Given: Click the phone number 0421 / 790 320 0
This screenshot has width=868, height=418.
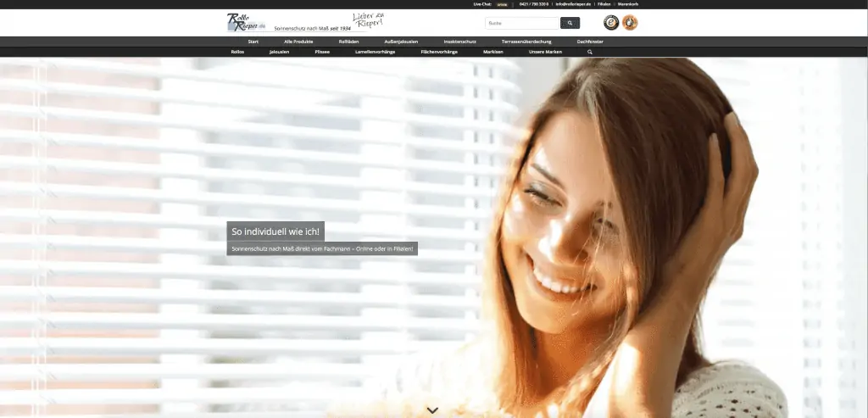Looking at the screenshot, I should pyautogui.click(x=534, y=4).
